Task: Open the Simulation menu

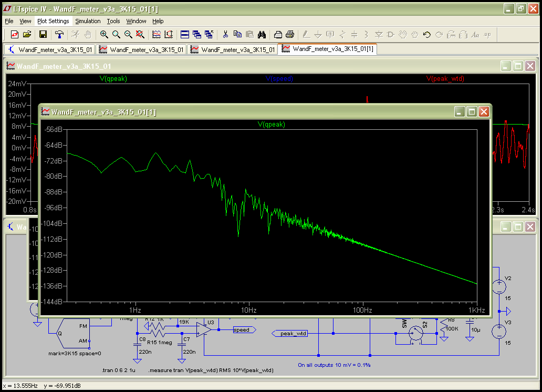Action: click(x=88, y=21)
